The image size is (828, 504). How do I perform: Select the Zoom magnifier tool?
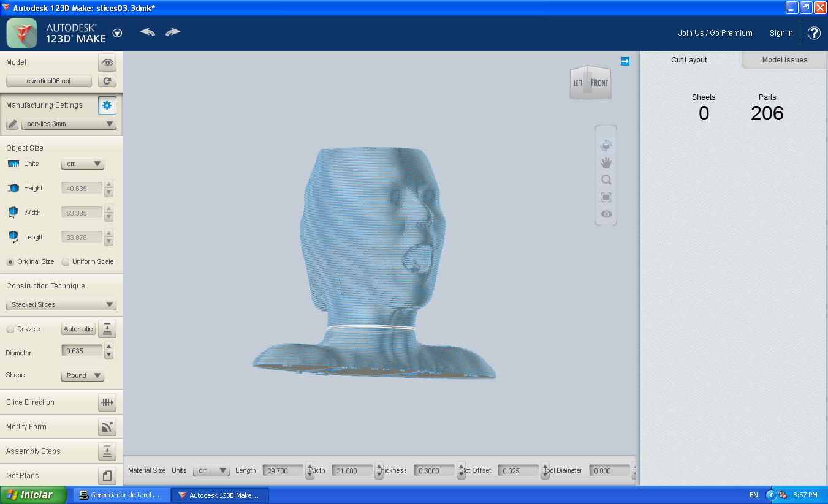[606, 180]
